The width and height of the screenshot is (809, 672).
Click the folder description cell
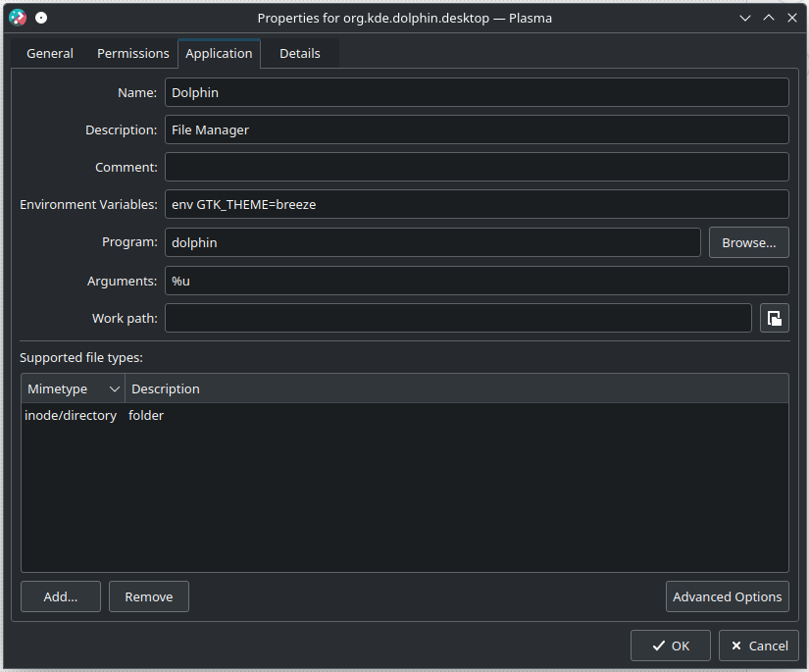pyautogui.click(x=146, y=416)
